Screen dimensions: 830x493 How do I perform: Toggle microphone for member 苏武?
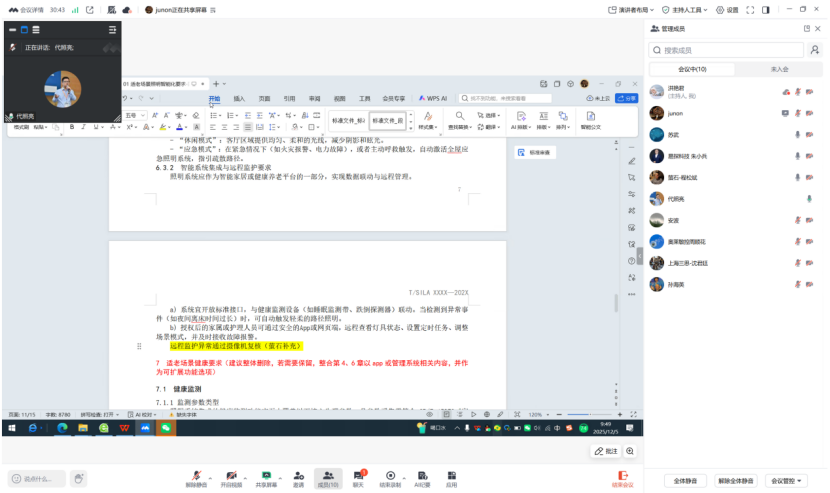click(798, 135)
